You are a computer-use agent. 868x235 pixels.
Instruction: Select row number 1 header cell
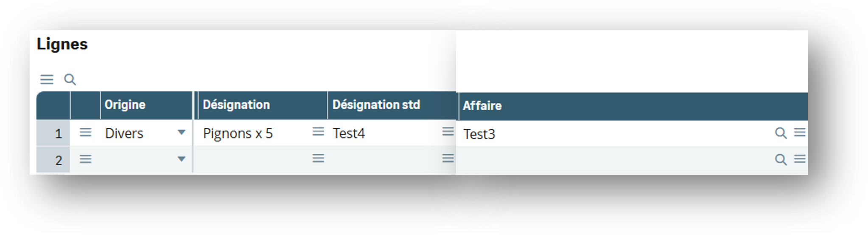(x=53, y=133)
